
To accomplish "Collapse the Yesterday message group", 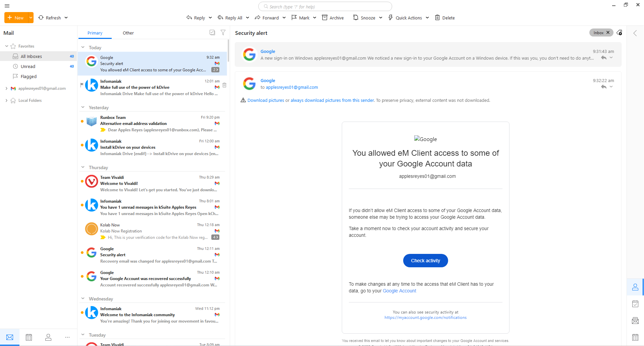I will coord(83,108).
